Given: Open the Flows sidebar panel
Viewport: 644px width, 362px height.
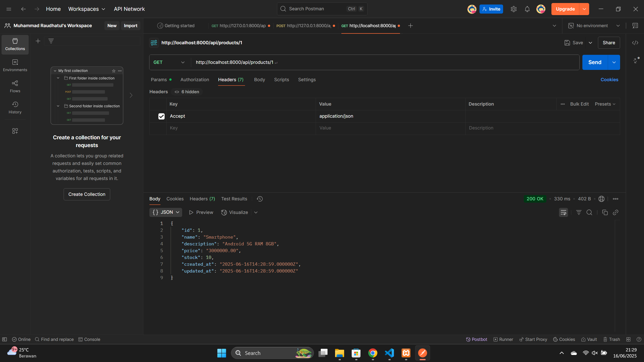Looking at the screenshot, I should coord(15,86).
